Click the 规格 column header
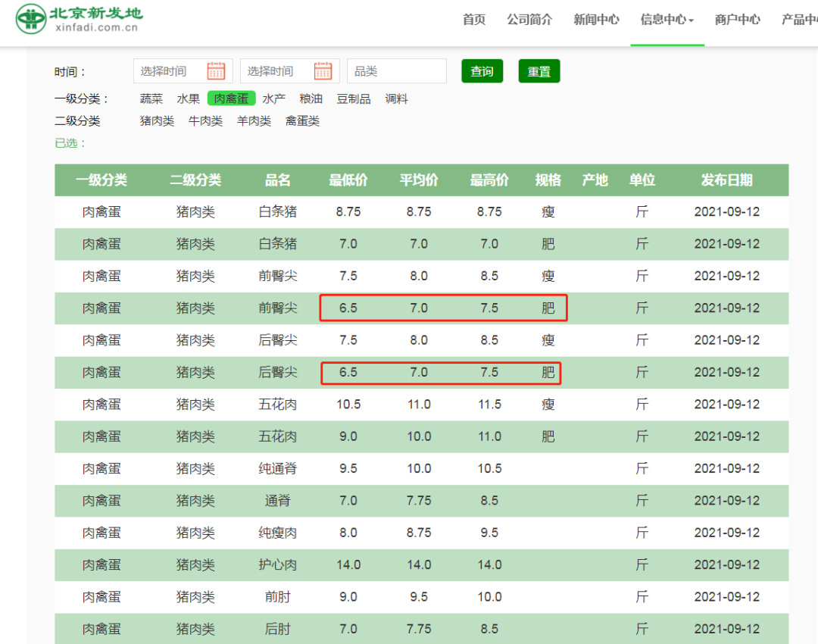Viewport: 818px width, 644px height. [548, 180]
